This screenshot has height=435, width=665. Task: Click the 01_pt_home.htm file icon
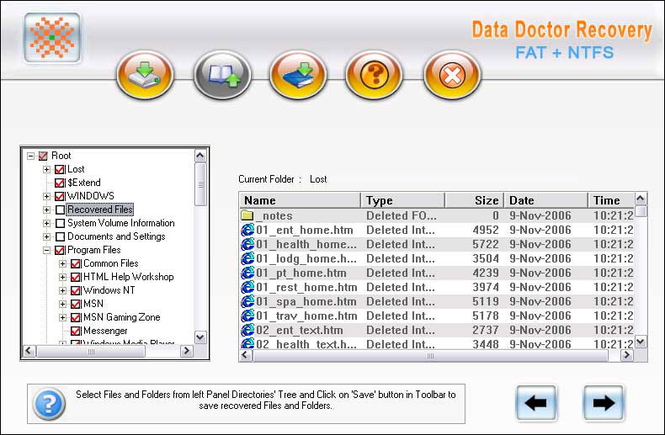[247, 273]
